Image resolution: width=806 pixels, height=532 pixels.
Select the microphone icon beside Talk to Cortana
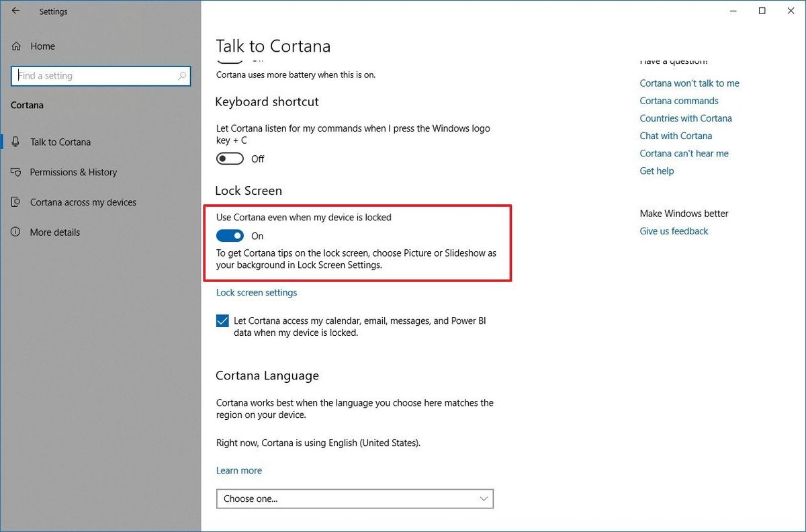click(x=15, y=142)
